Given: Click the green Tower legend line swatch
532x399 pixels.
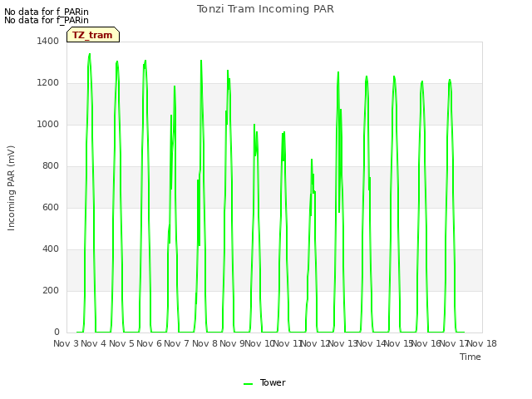Looking at the screenshot, I should point(248,383).
